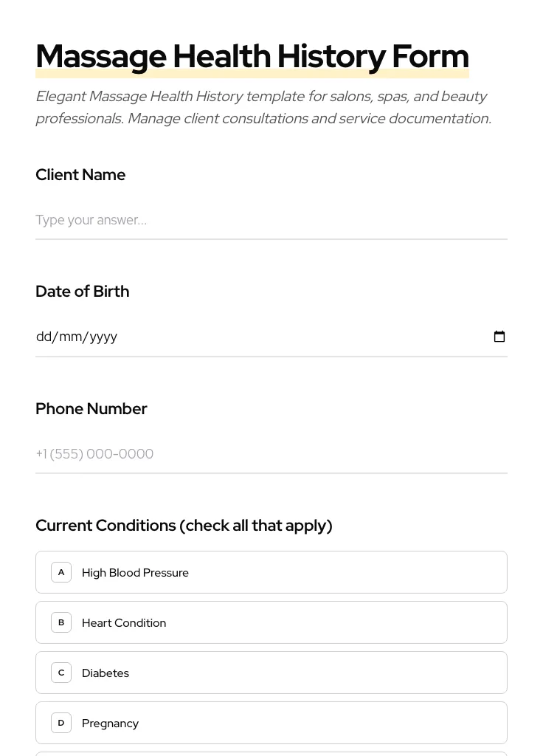543x756 pixels.
Task: Focus the Client Name answer field
Action: coord(271,220)
